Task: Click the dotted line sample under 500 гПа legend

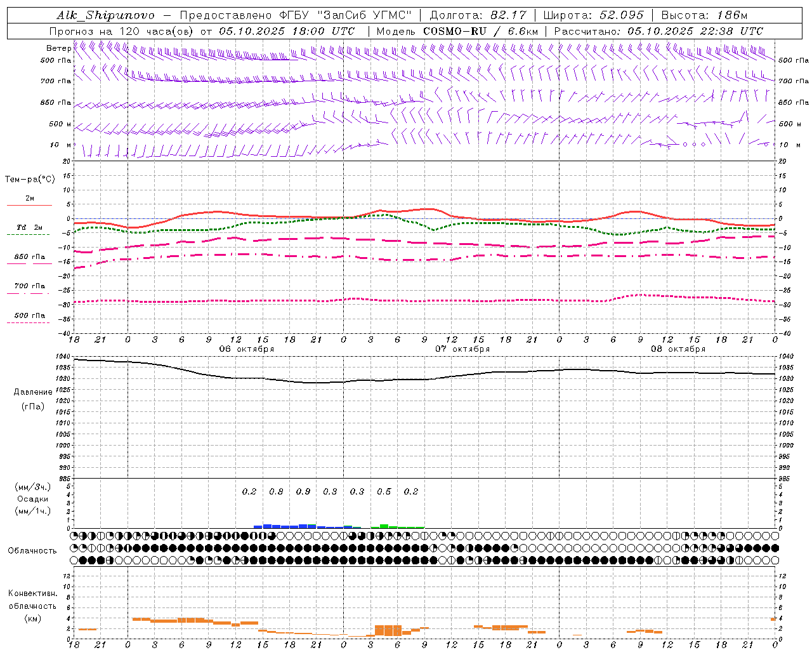Action: [x=29, y=322]
